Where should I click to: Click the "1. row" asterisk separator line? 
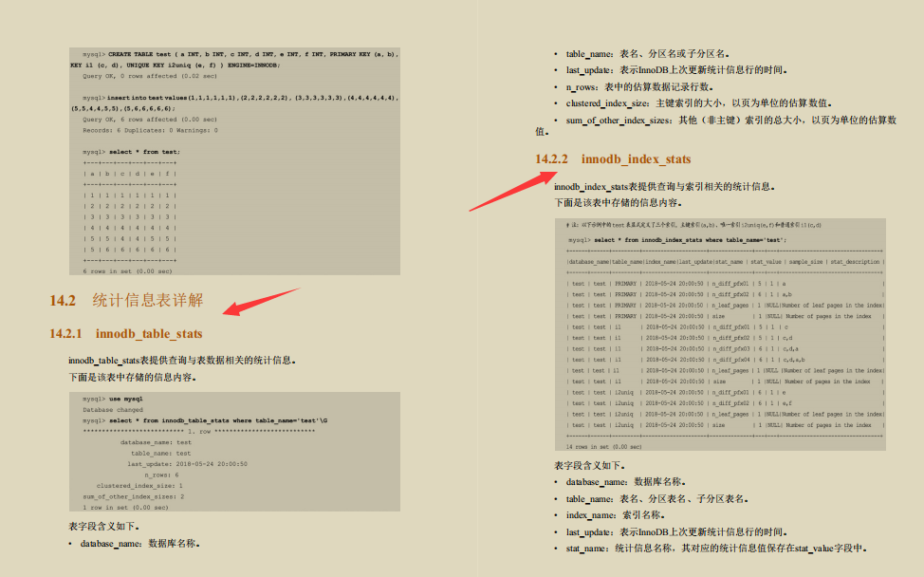click(198, 432)
